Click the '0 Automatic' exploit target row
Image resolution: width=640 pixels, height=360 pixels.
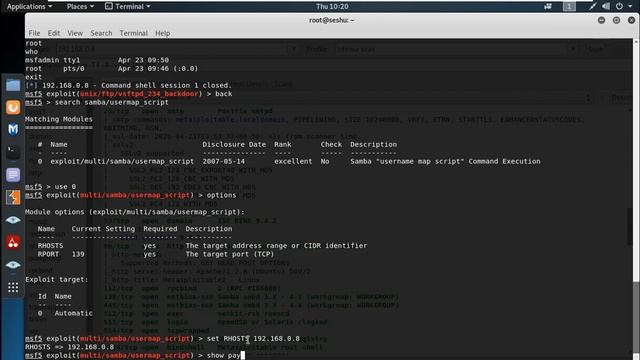65,313
